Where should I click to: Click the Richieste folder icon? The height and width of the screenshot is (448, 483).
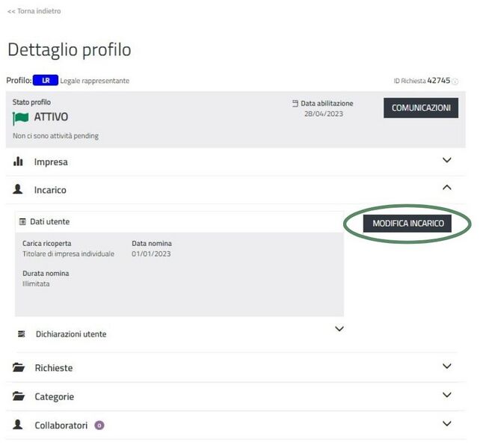(19, 368)
